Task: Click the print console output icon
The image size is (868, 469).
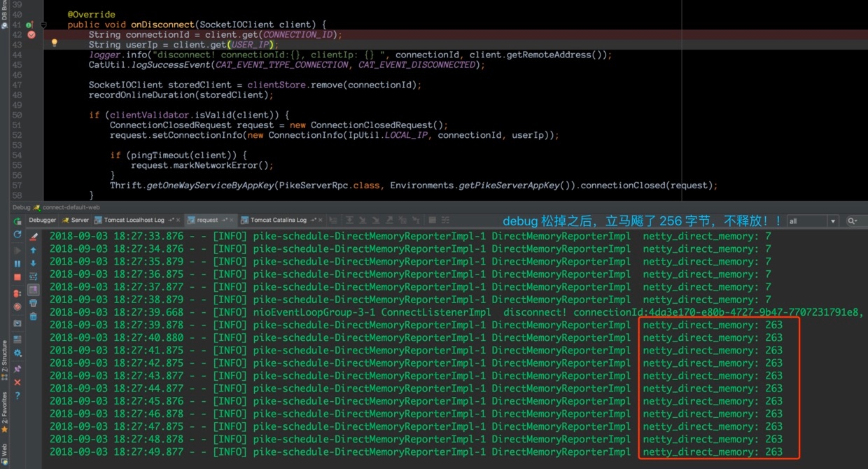Action: pos(33,302)
